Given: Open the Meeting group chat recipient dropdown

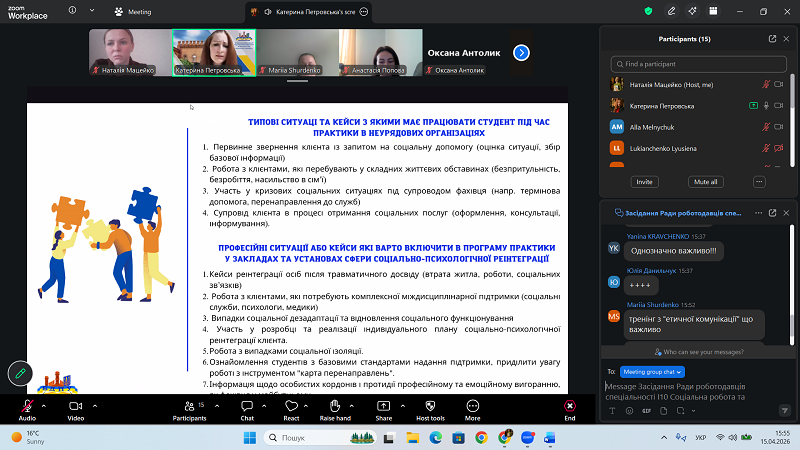Looking at the screenshot, I should pyautogui.click(x=650, y=370).
